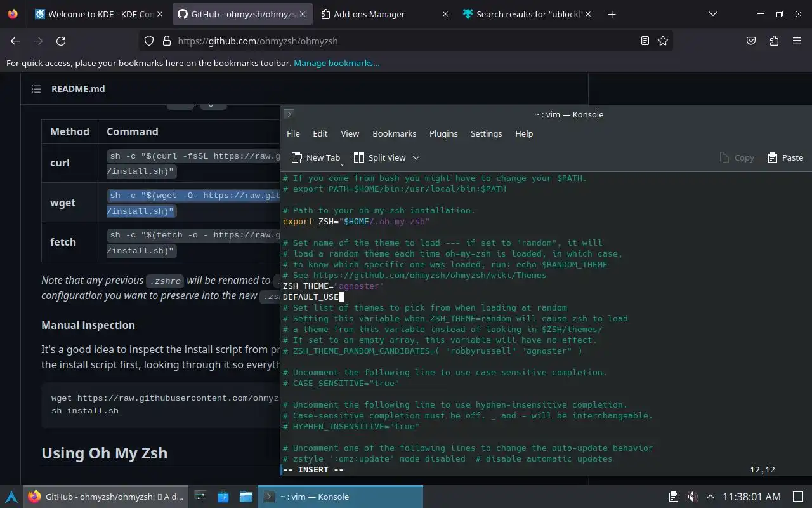Click Split View in Konsole toolbar
Image resolution: width=812 pixels, height=508 pixels.
[380, 157]
